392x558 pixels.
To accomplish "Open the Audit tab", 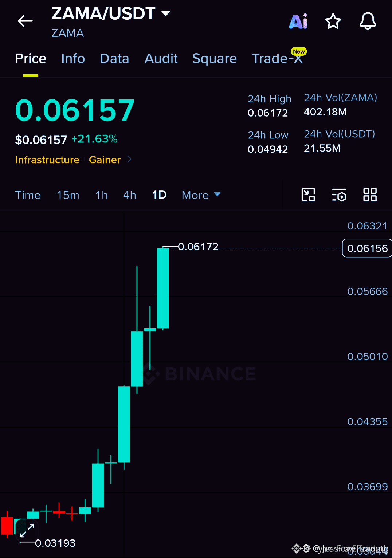I will [x=161, y=59].
